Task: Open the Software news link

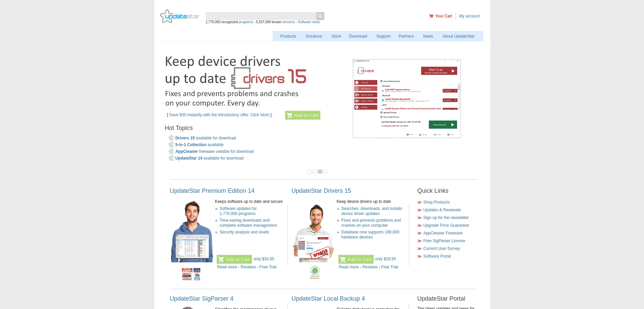Action: tap(309, 22)
